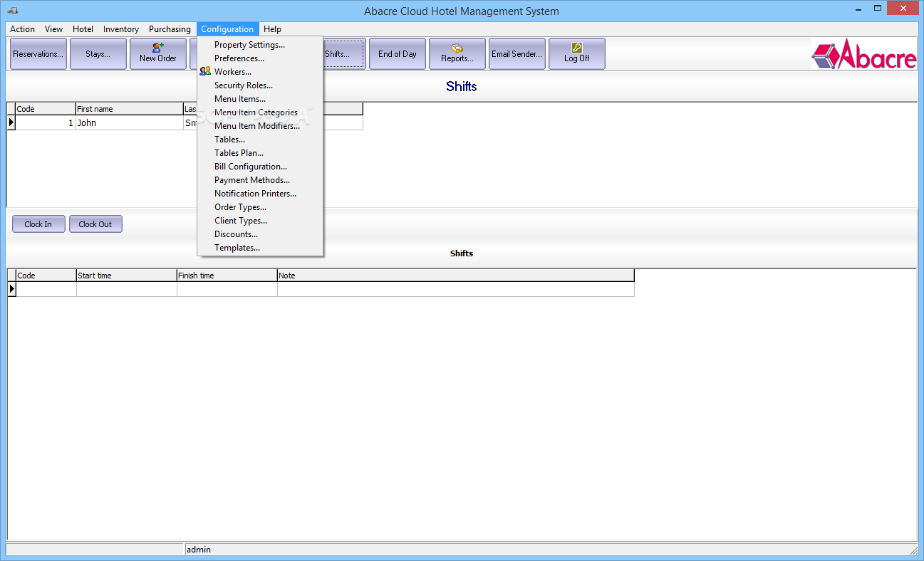This screenshot has height=561, width=924.
Task: Click the empty Note cell
Action: 456,289
